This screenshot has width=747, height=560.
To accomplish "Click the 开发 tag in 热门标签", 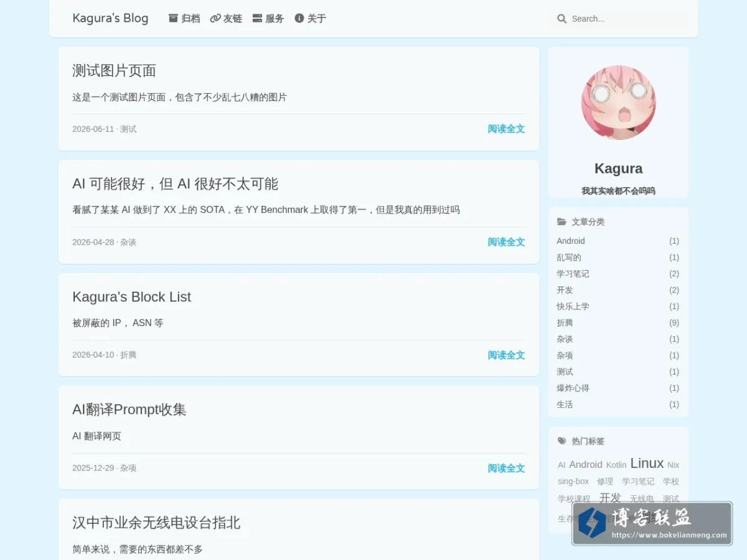I will [x=610, y=498].
